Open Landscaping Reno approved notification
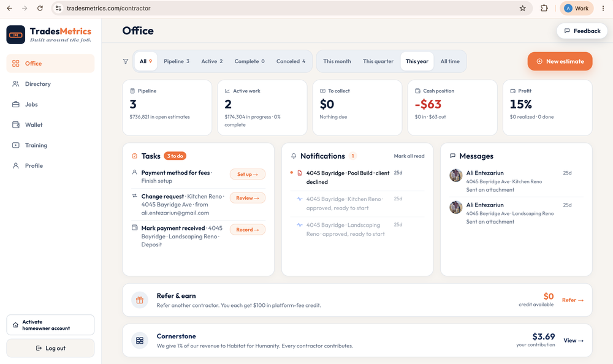Viewport: 613px width, 364px height. (x=357, y=230)
